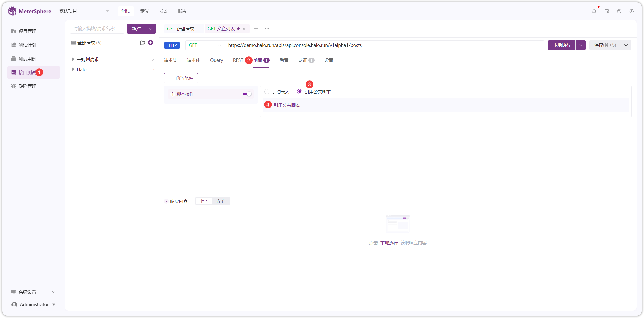Screen dimensions: 644x318
Task: Open the 后置 request tab
Action: (284, 60)
